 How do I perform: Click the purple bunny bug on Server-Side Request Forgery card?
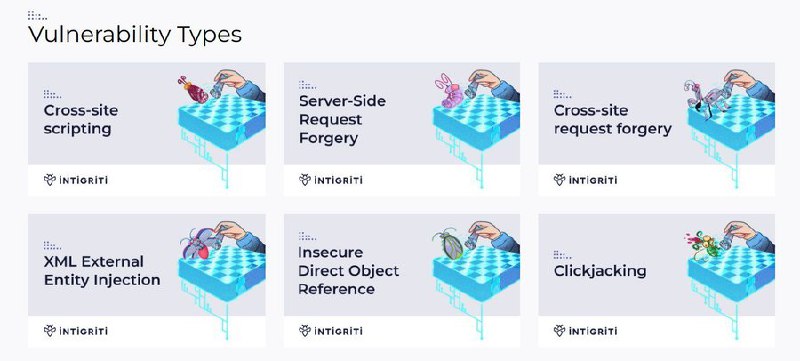pos(449,92)
